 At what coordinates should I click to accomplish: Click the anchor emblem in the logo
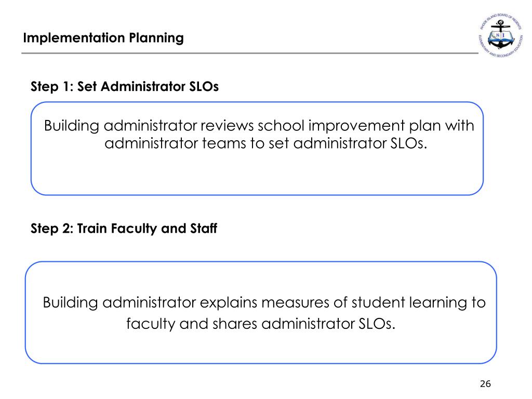coord(501,35)
